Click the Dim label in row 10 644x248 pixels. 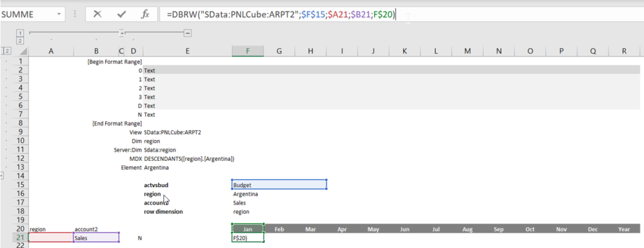pyautogui.click(x=137, y=141)
